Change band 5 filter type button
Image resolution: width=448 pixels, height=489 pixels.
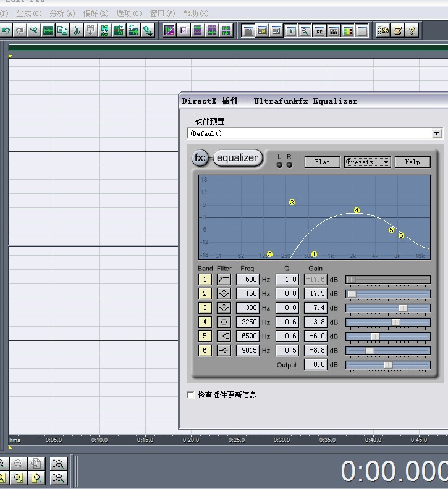pyautogui.click(x=224, y=336)
